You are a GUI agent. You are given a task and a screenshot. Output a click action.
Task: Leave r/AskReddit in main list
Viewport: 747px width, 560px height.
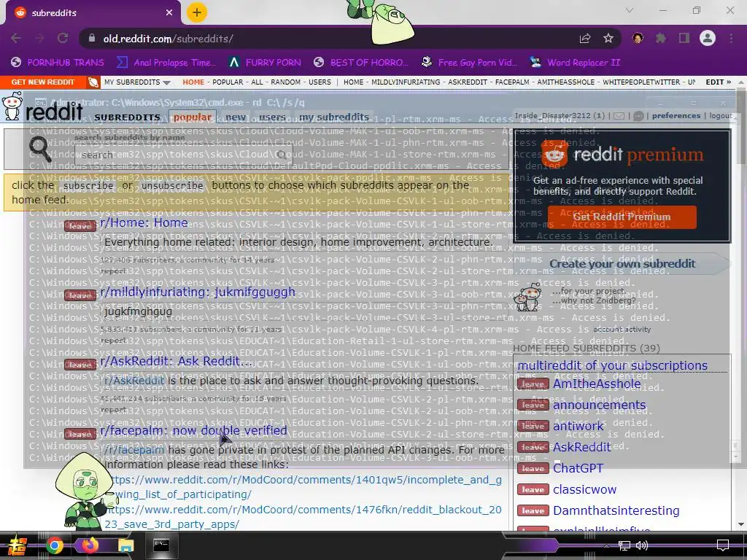80,365
